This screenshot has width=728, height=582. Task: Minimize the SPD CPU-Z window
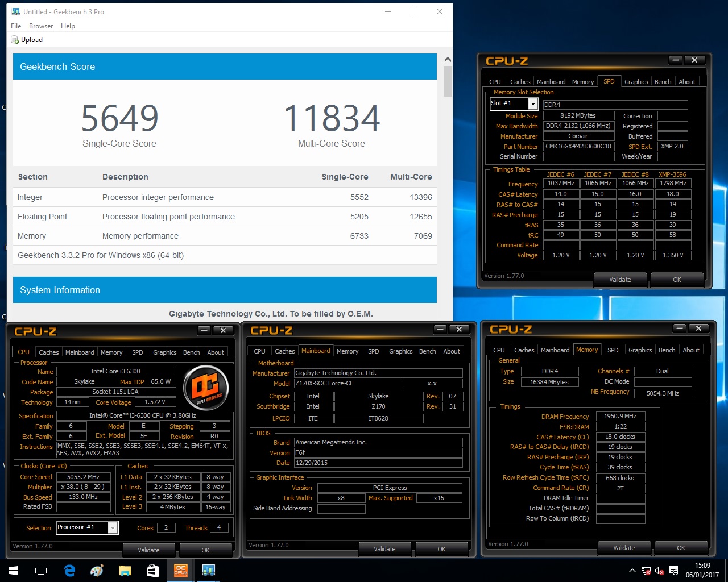[x=675, y=60]
